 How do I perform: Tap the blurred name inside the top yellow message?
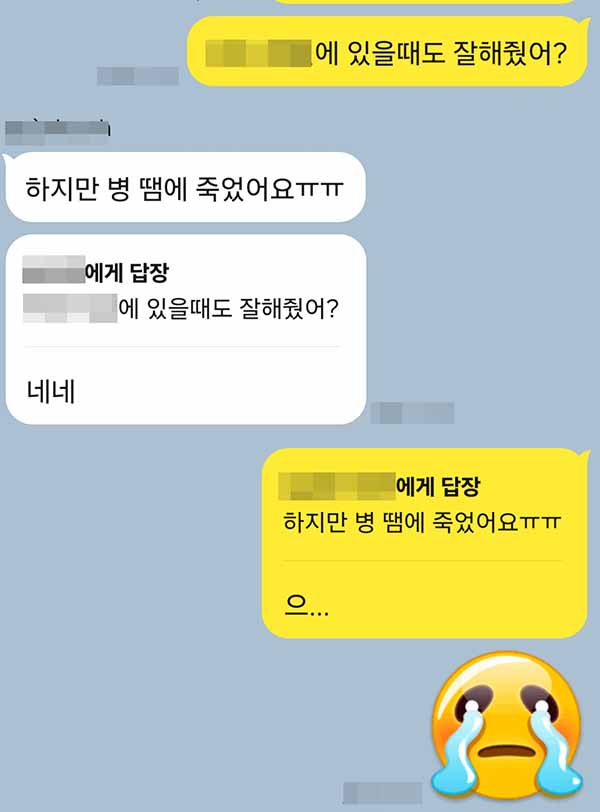258,53
